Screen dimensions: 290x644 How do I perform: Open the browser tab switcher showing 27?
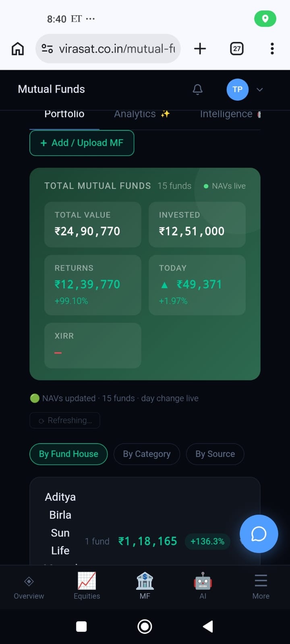[236, 49]
